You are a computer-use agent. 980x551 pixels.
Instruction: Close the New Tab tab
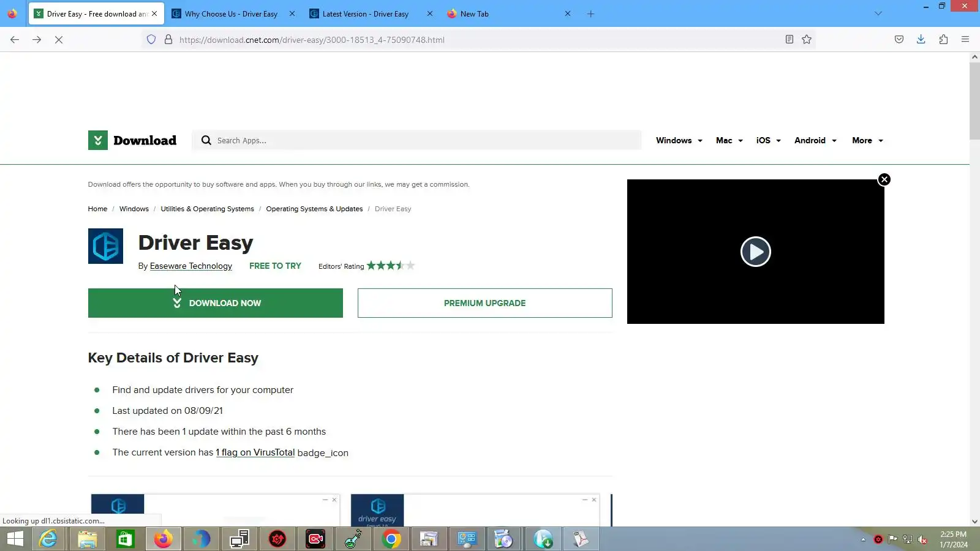coord(568,14)
